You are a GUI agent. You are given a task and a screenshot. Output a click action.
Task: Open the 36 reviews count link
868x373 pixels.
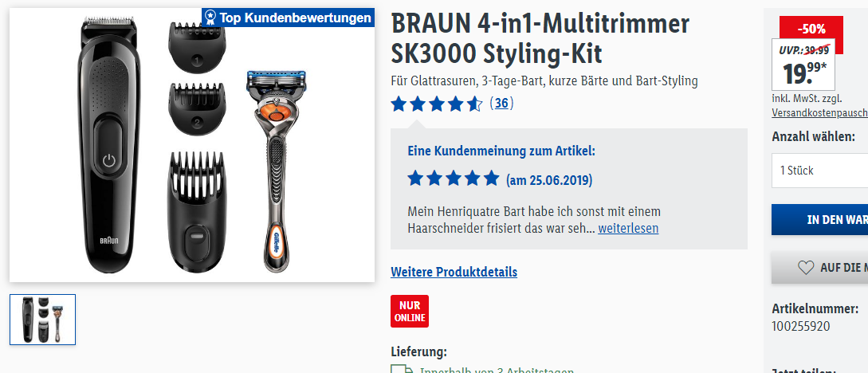tap(501, 104)
